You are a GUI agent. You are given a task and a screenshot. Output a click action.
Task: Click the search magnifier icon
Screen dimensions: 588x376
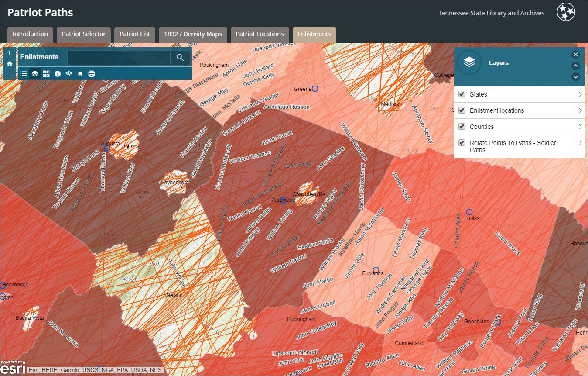click(x=180, y=57)
